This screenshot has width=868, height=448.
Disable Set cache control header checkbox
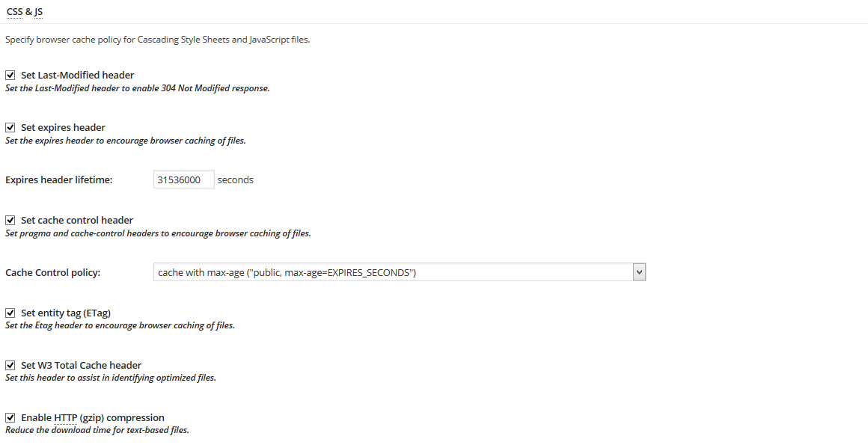tap(10, 220)
